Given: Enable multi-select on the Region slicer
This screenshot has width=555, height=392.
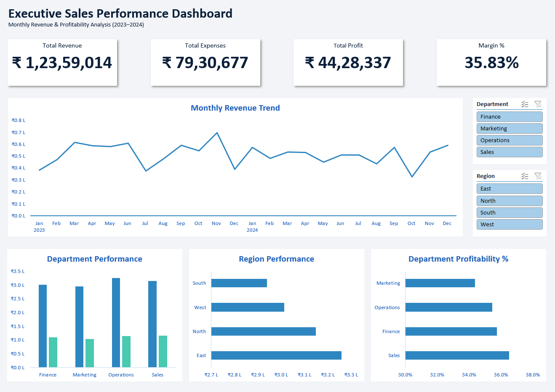Looking at the screenshot, I should [525, 176].
